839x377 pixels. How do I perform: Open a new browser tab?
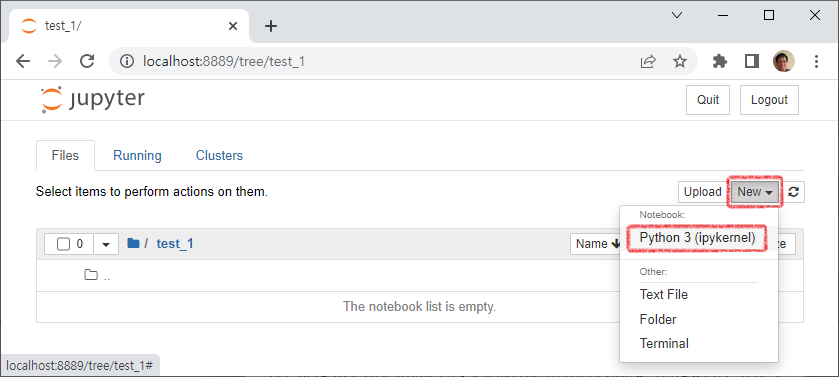(271, 26)
